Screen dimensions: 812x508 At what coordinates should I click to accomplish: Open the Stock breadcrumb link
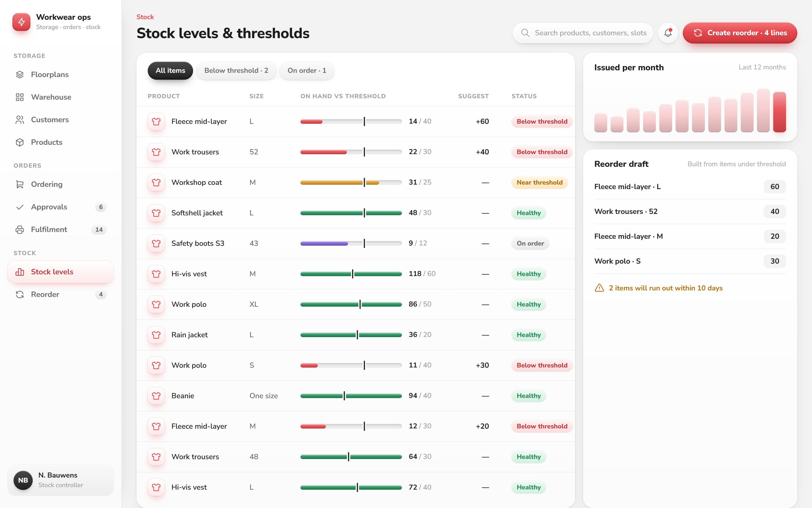pos(145,17)
